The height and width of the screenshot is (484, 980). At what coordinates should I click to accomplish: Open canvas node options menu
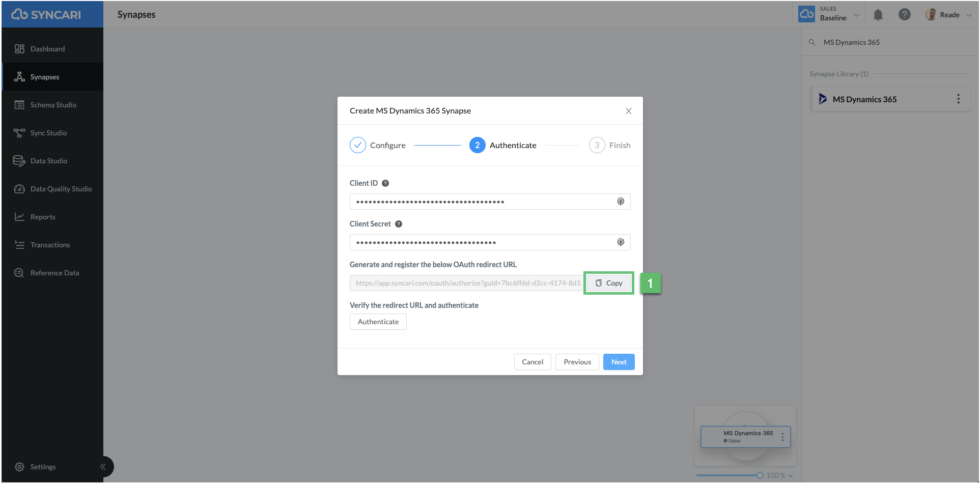click(x=782, y=437)
